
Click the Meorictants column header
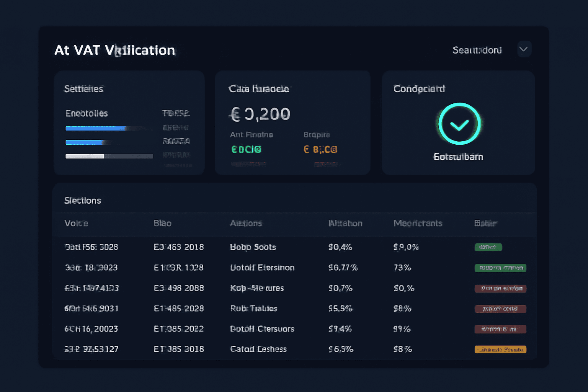point(418,223)
